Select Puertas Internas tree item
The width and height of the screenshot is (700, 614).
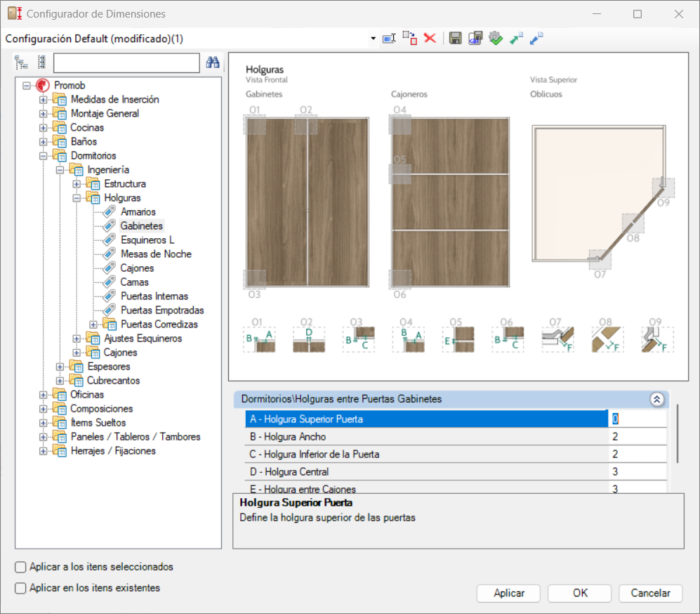154,296
